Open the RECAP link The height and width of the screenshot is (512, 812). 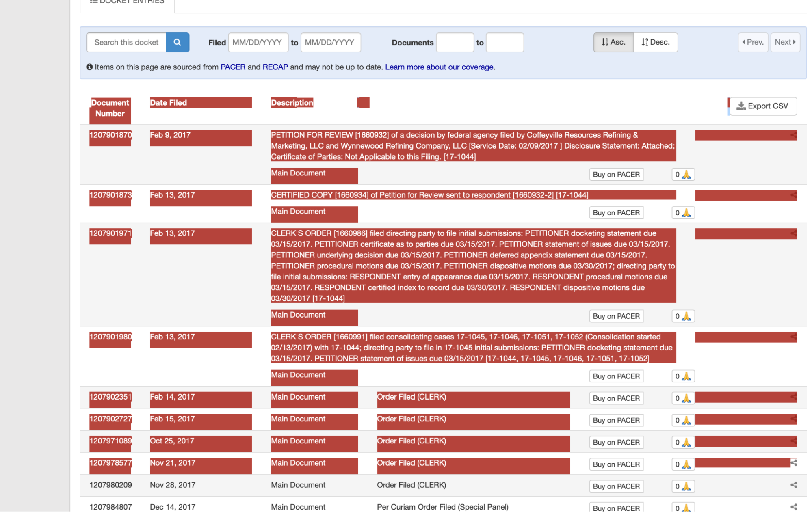275,67
